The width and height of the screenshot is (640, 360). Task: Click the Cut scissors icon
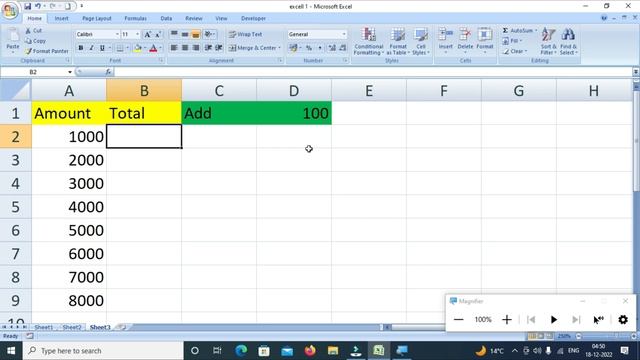(x=28, y=31)
